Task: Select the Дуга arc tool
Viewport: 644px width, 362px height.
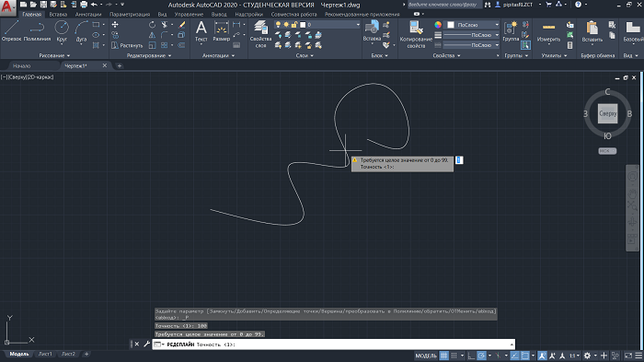Action: point(81,31)
